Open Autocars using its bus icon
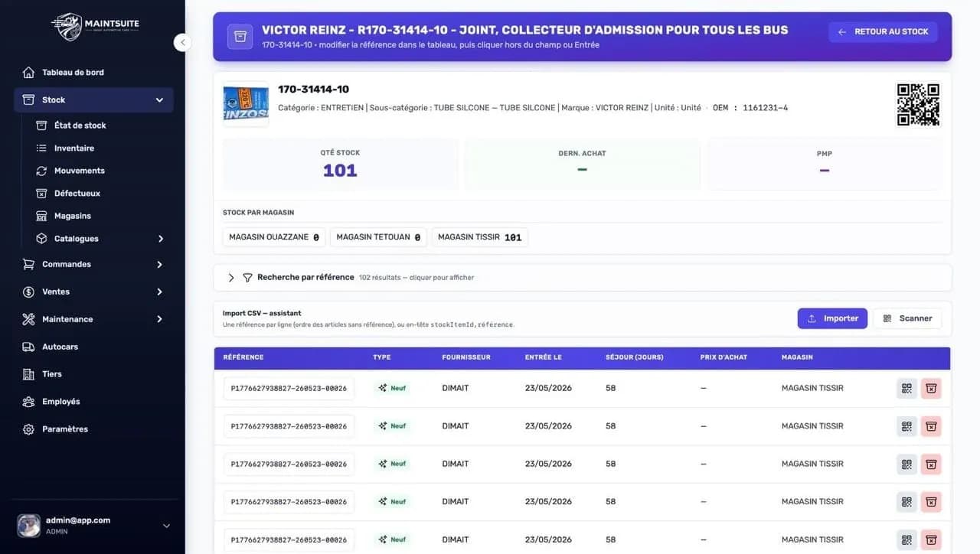Image resolution: width=980 pixels, height=554 pixels. click(x=28, y=347)
